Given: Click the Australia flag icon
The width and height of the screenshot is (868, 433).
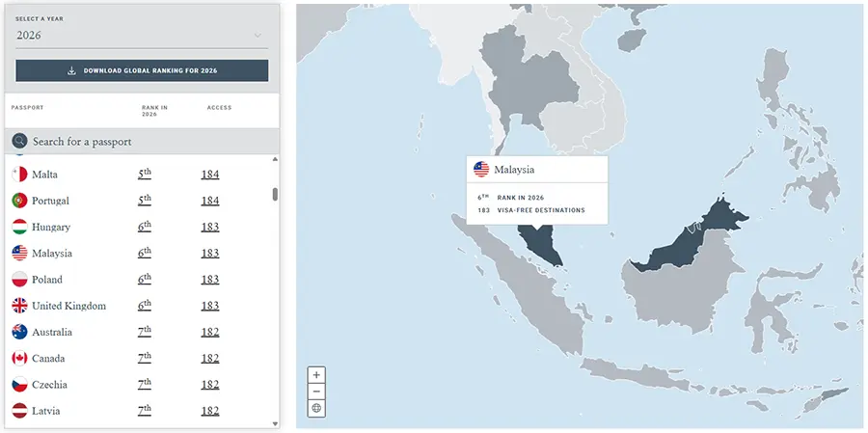Looking at the screenshot, I should pos(19,333).
